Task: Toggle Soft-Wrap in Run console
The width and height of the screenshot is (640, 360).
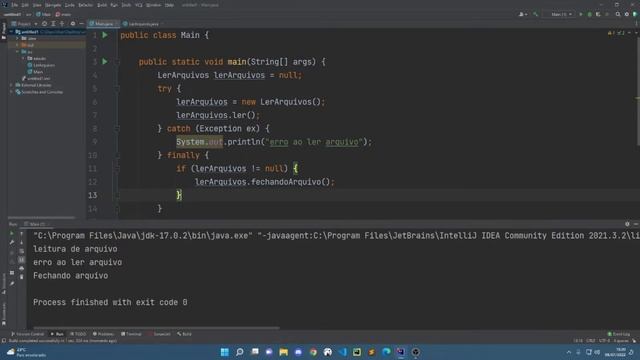Action: coord(22,251)
